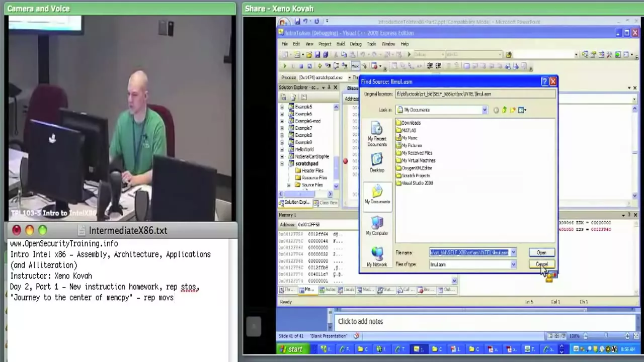Switch to the Class View tab
This screenshot has width=644, height=362.
point(326,203)
